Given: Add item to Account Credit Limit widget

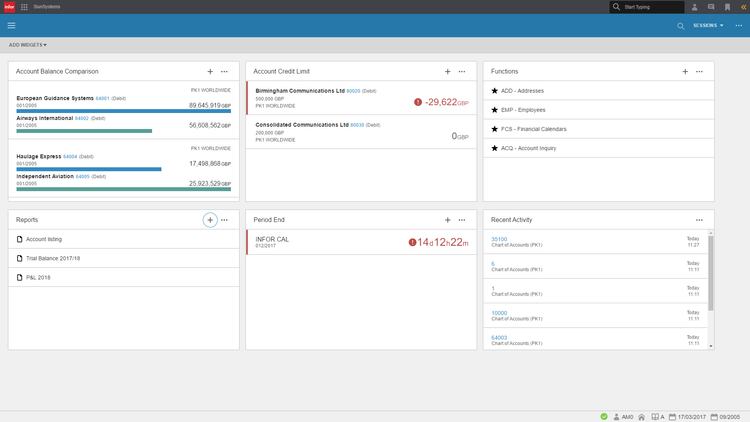Looking at the screenshot, I should pos(447,71).
